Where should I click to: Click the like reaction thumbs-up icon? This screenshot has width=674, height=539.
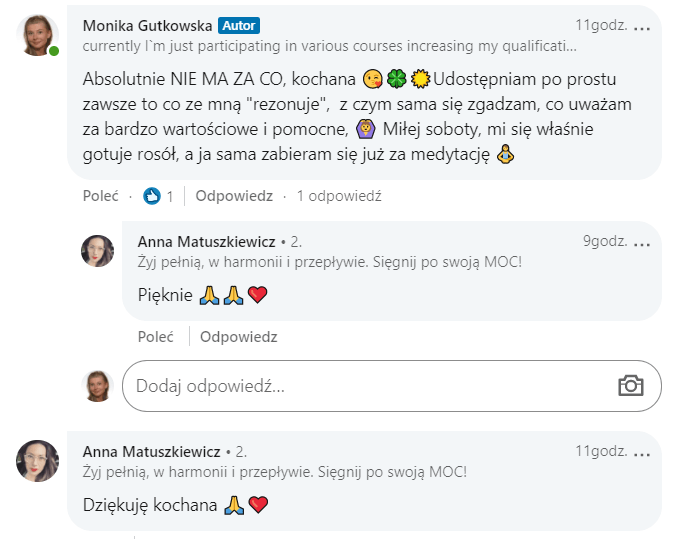coord(152,196)
